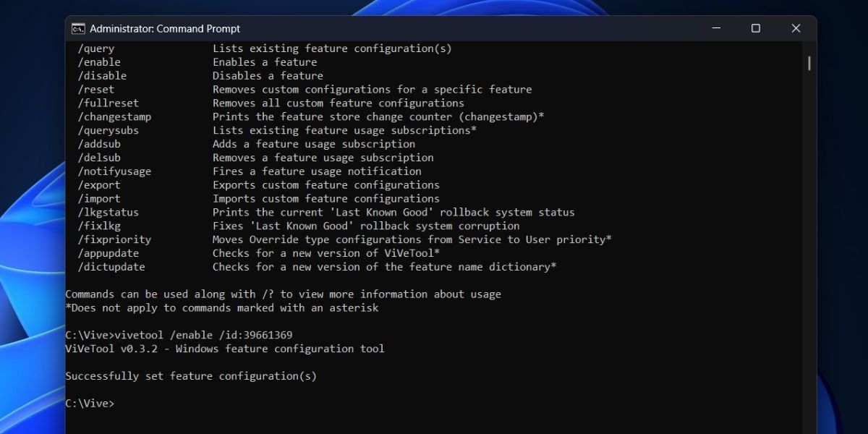
Task: Click the /dictupdate command text
Action: click(111, 267)
